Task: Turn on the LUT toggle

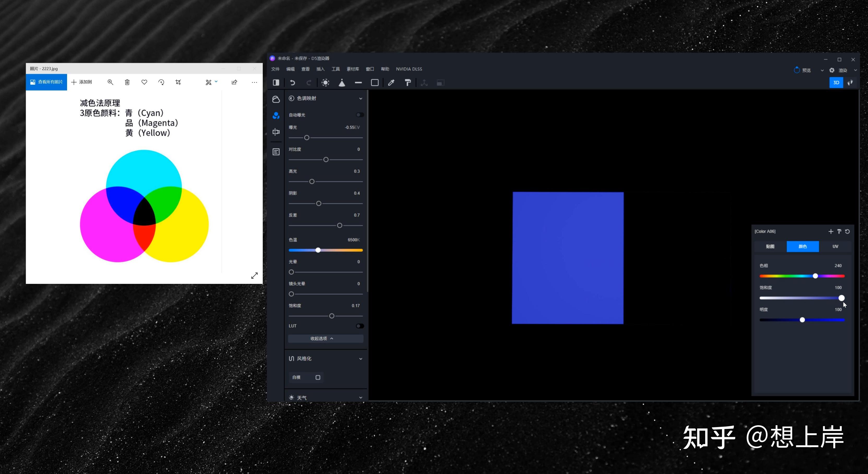Action: tap(360, 326)
